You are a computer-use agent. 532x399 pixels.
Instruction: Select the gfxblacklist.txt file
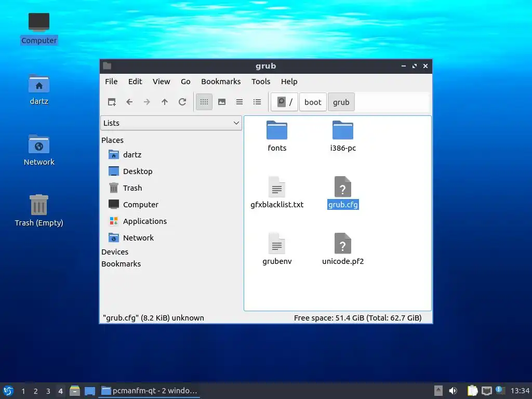[277, 193]
